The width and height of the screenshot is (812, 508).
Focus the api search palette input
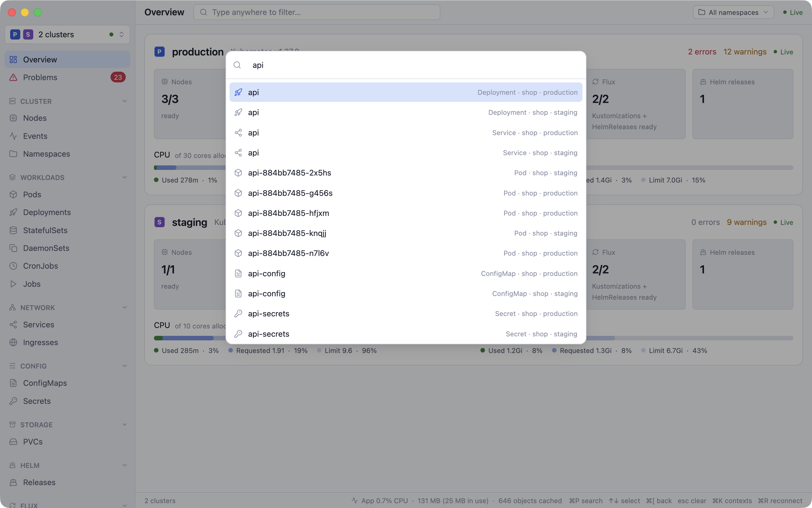[x=406, y=65]
